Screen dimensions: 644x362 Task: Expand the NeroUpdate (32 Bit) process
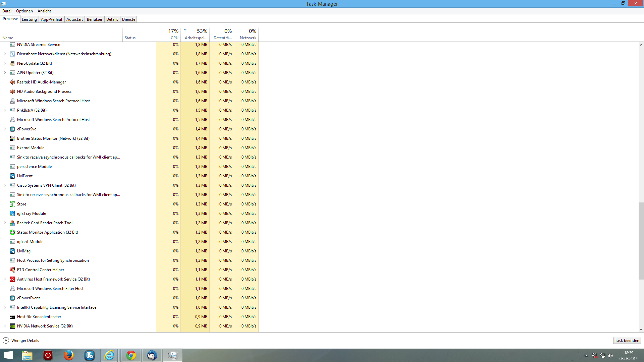(5, 63)
